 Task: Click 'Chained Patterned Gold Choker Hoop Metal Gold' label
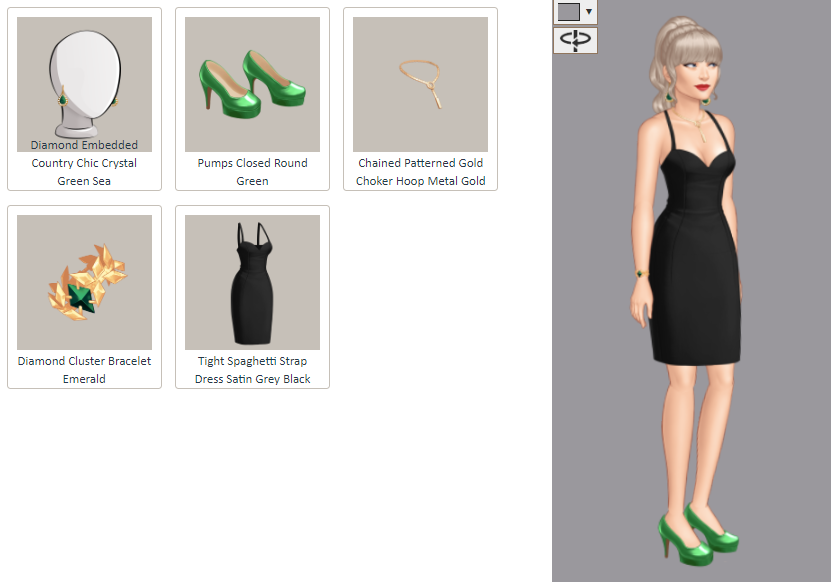point(420,172)
